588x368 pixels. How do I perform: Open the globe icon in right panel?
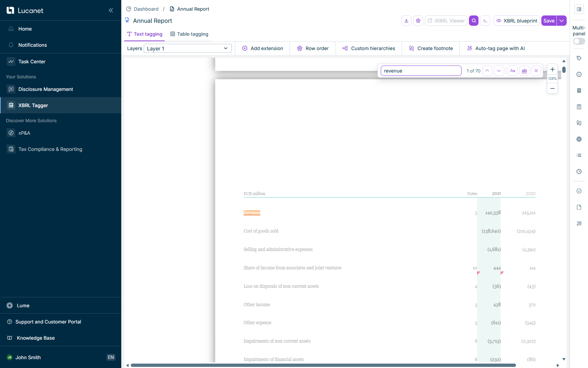coord(579,139)
